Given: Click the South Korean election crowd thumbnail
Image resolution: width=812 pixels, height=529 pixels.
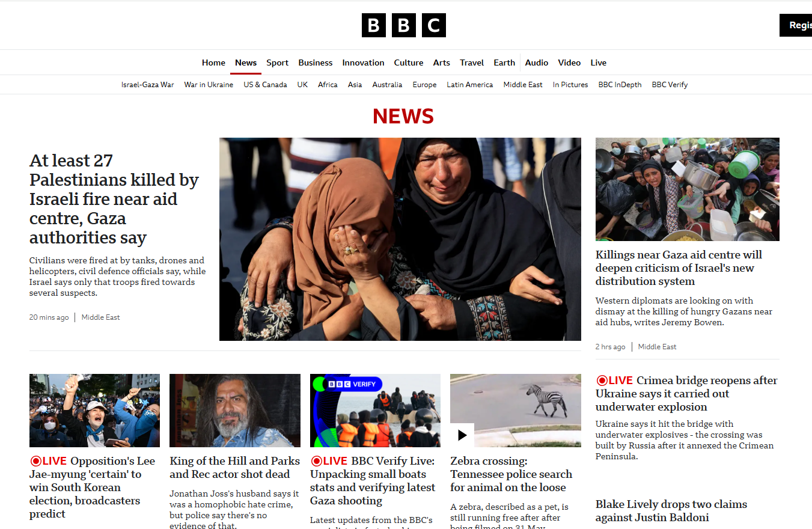Looking at the screenshot, I should (94, 411).
